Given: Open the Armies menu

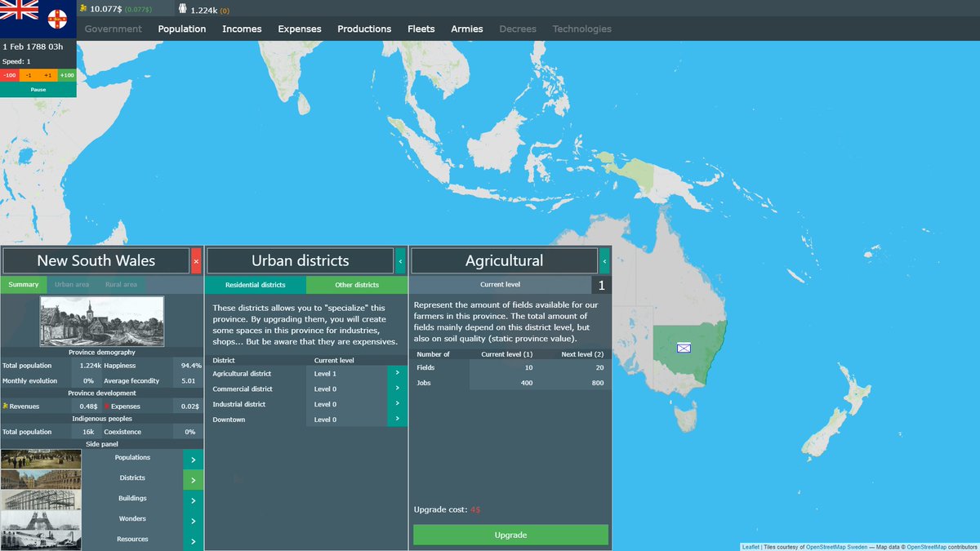Looking at the screenshot, I should coord(467,29).
